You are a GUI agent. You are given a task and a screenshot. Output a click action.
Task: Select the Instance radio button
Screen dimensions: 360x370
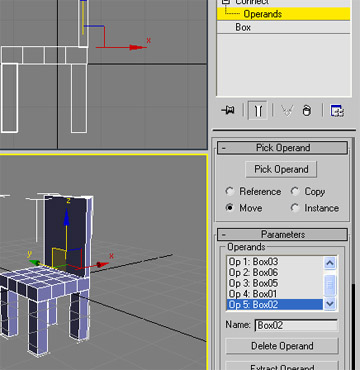[x=295, y=208]
